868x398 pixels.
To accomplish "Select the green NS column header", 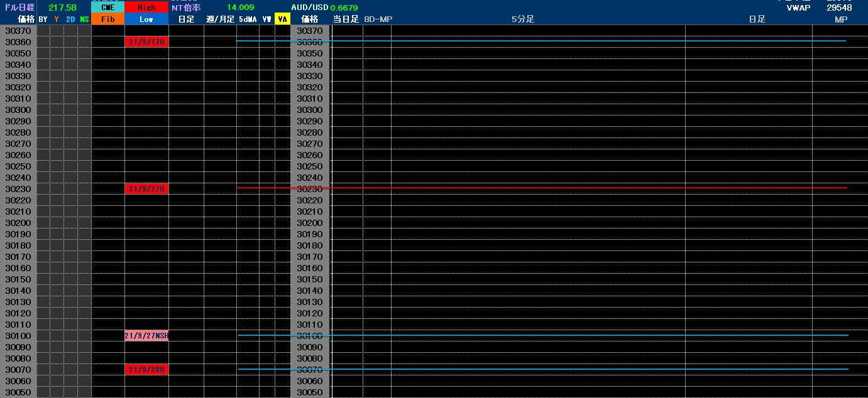I will 84,19.
